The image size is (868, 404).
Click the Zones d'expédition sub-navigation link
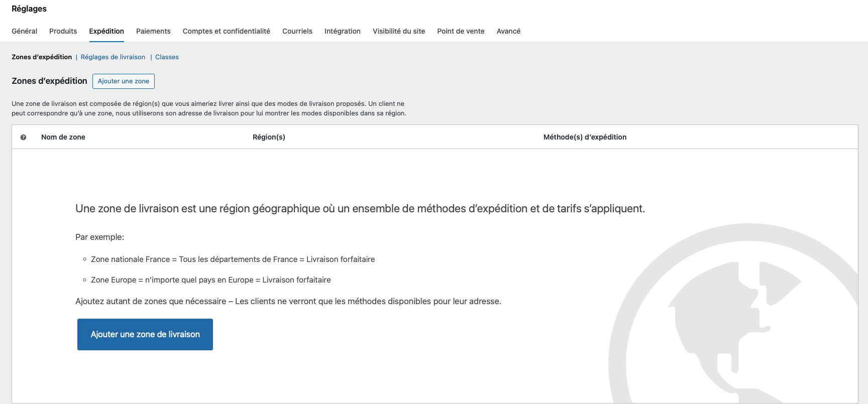pos(42,57)
